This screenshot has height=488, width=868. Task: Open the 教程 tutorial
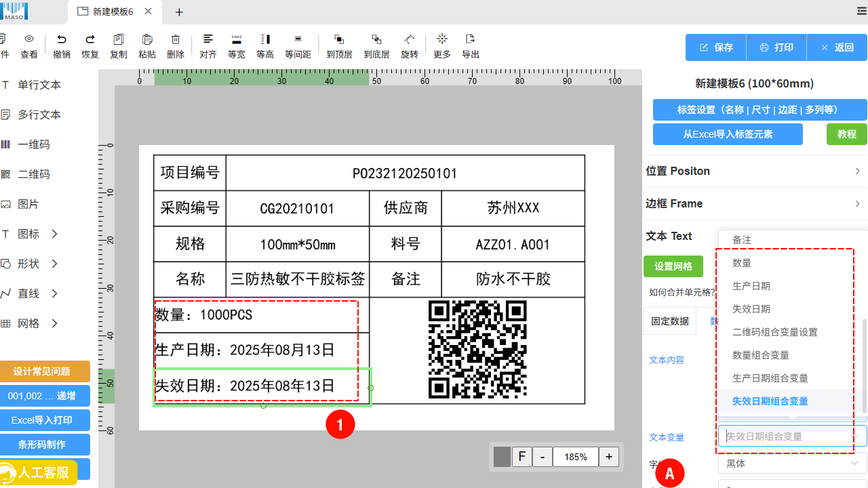coord(847,134)
